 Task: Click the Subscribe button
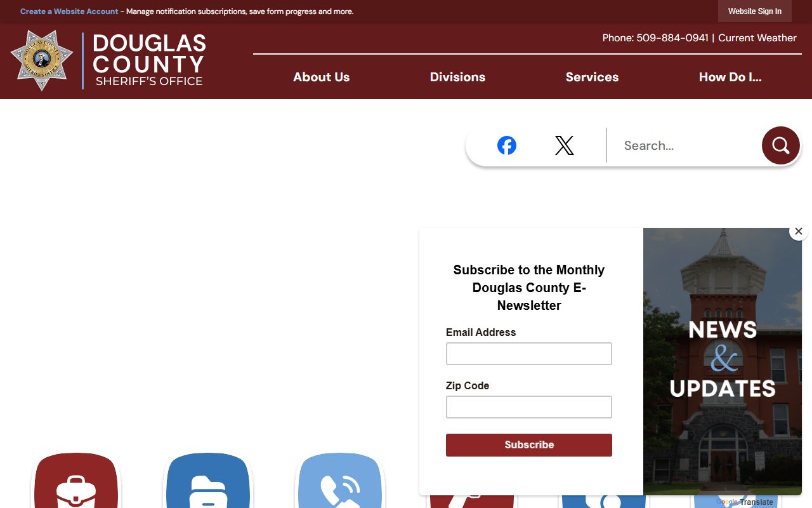click(x=528, y=445)
